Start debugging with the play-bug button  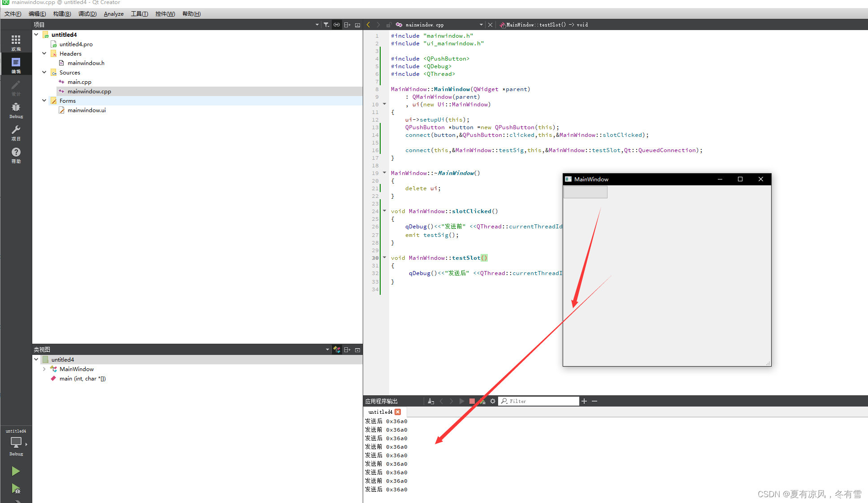tap(16, 489)
